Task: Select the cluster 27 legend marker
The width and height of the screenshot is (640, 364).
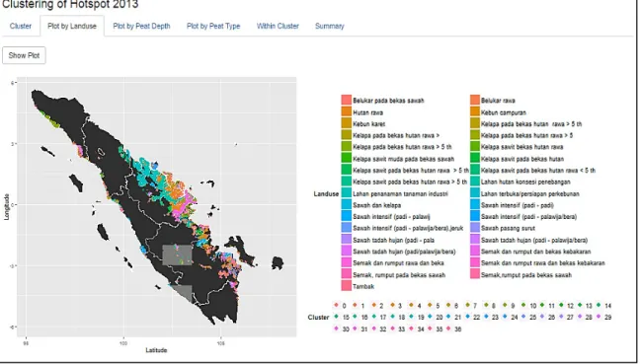Action: coord(561,317)
